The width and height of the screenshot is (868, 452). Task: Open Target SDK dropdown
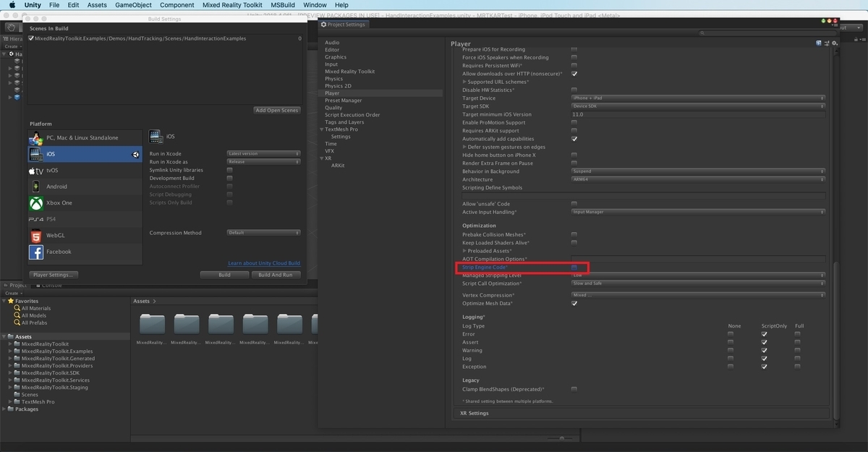(x=698, y=106)
